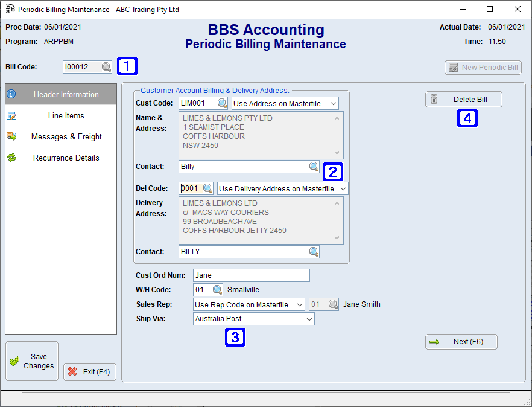Image resolution: width=532 pixels, height=407 pixels.
Task: Open the Use Address on Masterfile dropdown
Action: point(285,103)
